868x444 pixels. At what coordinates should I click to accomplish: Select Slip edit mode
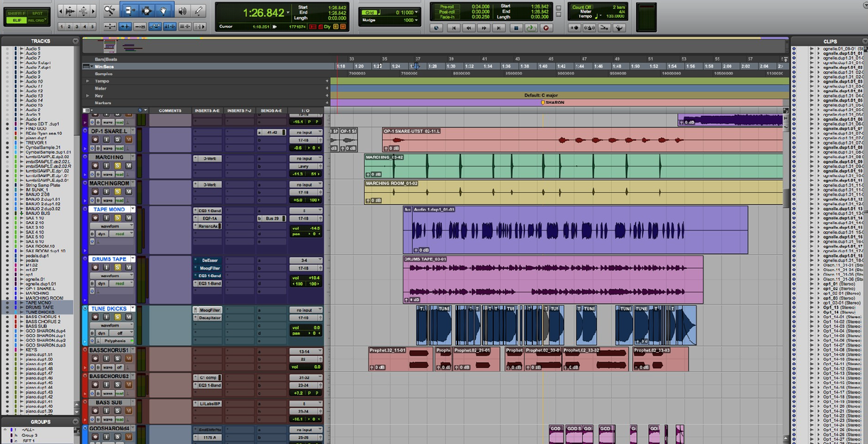[x=16, y=20]
